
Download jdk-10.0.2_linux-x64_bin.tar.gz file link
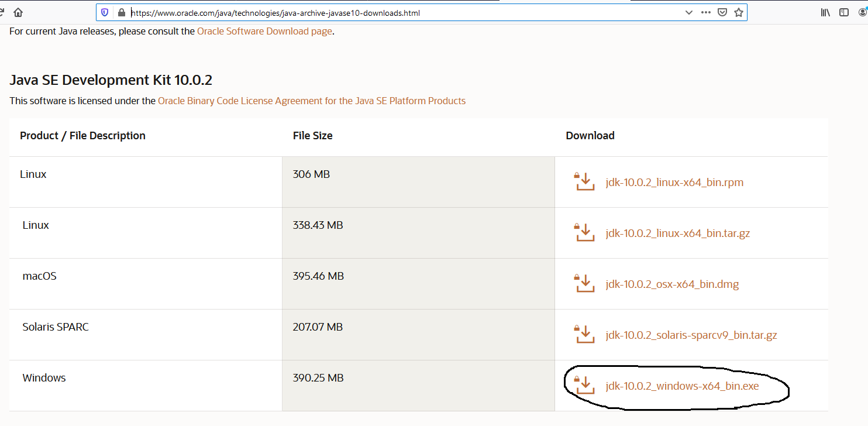[x=678, y=233]
